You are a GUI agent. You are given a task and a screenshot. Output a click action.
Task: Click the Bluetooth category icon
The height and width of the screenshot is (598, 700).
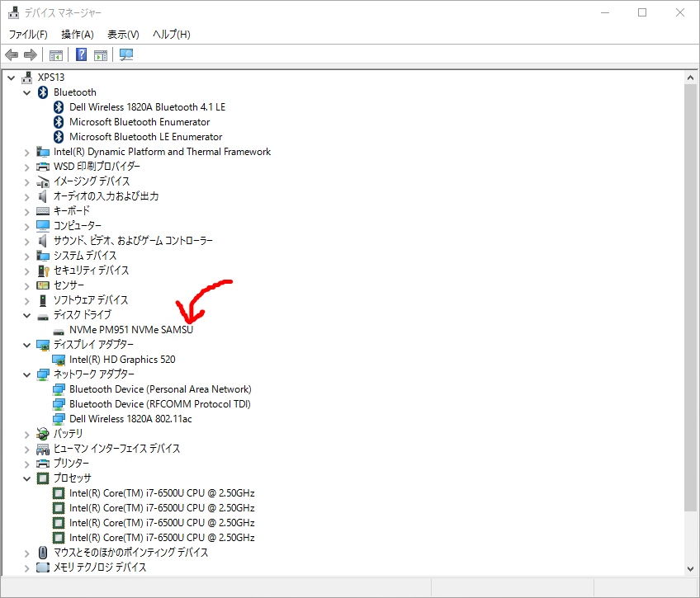pos(43,92)
